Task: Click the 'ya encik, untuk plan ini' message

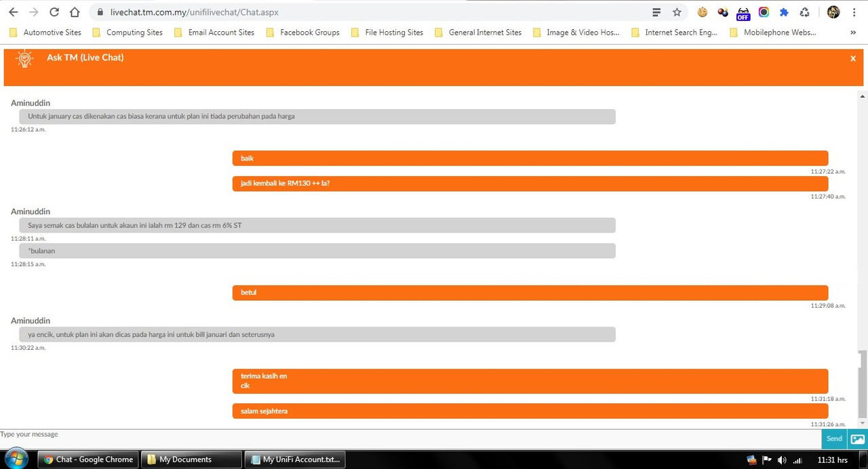Action: tap(317, 334)
